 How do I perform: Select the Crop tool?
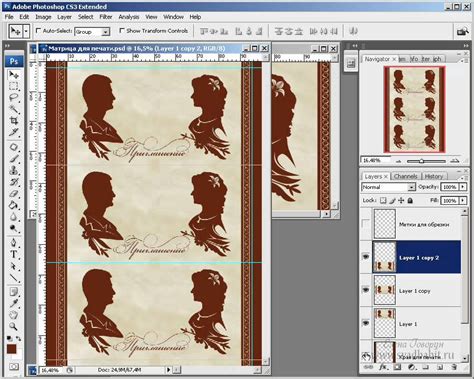(x=14, y=120)
